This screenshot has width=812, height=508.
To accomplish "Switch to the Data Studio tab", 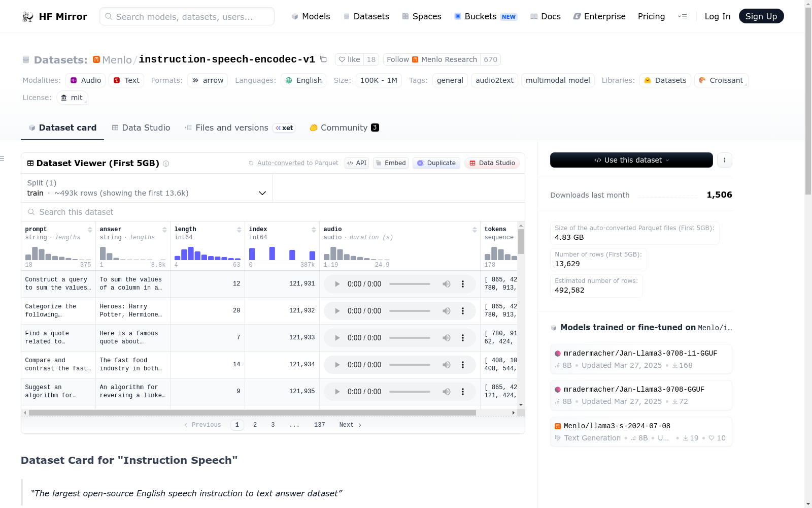I will pyautogui.click(x=141, y=128).
